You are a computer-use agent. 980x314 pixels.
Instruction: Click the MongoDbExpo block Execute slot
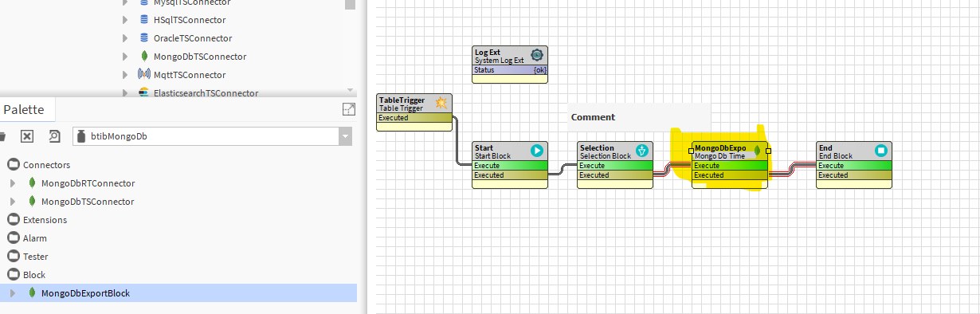(730, 166)
